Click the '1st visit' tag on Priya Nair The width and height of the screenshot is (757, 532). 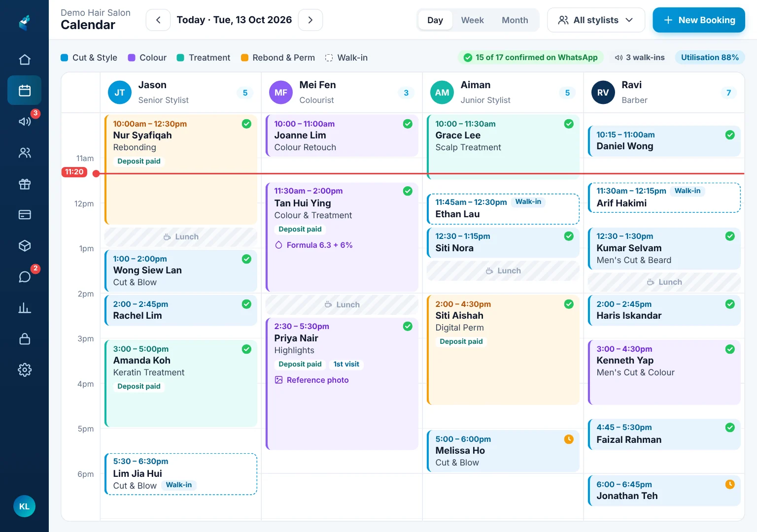click(x=346, y=364)
